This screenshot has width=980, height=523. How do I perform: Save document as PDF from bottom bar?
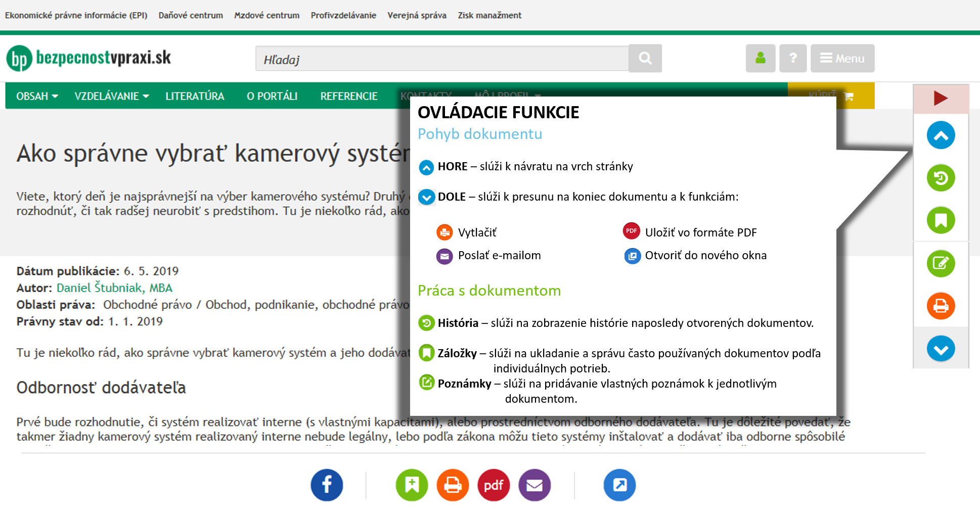(x=494, y=485)
